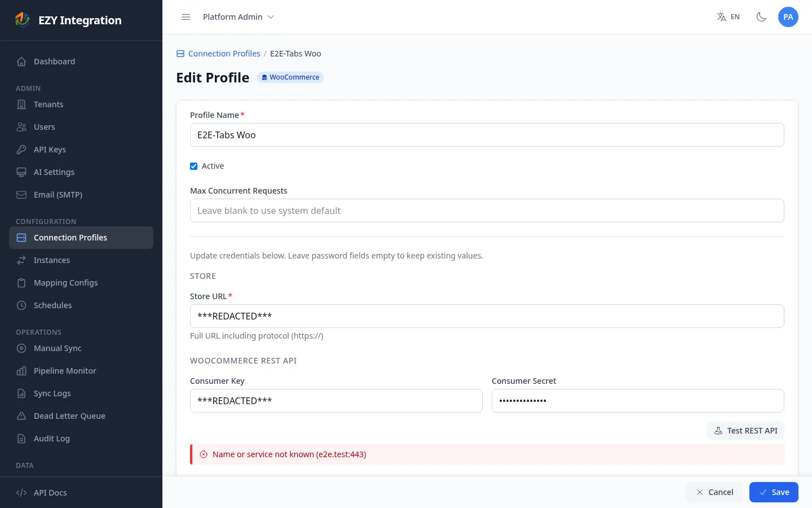
Task: Click the EZY Integration title text
Action: coord(80,20)
